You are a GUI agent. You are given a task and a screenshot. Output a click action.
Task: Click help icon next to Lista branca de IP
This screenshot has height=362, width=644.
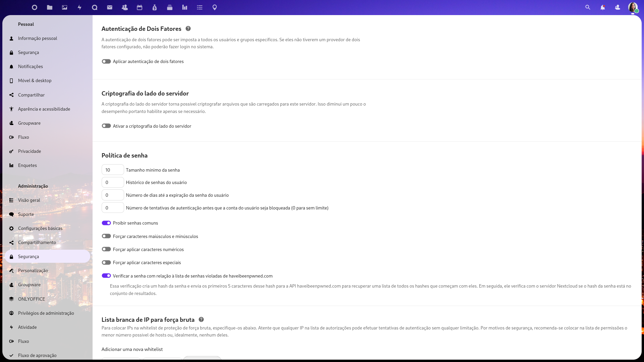(201, 320)
